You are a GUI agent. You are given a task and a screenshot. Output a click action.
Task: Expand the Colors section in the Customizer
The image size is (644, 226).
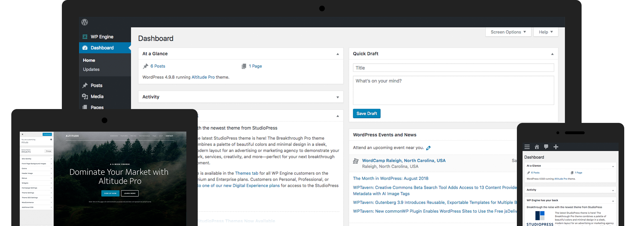(37, 168)
